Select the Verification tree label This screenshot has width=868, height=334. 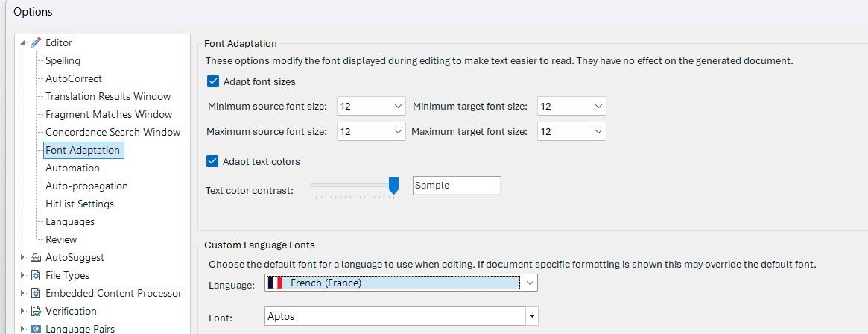(71, 312)
